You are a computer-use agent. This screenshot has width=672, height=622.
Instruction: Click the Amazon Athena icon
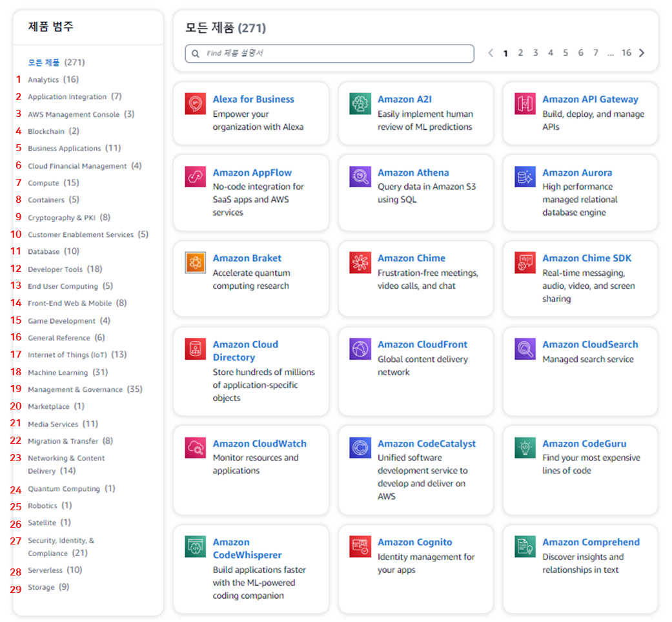click(360, 176)
